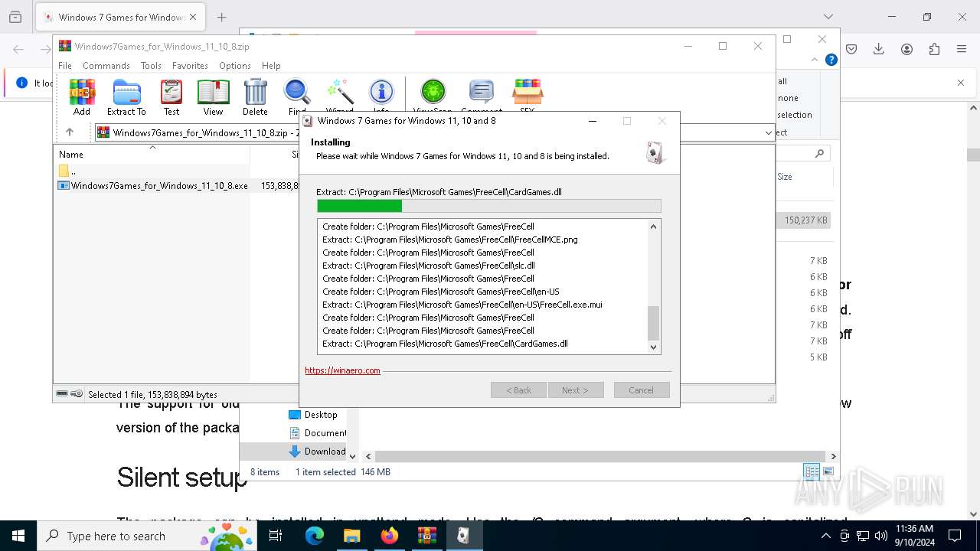Click the Delete toolbar icon
The image size is (980, 551).
point(255,97)
